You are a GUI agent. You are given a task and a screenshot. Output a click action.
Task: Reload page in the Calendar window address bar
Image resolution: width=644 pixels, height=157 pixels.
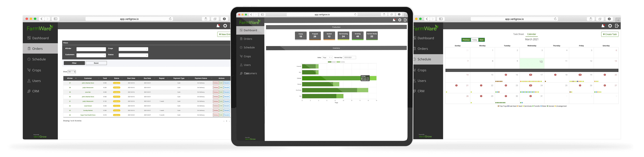click(x=555, y=19)
